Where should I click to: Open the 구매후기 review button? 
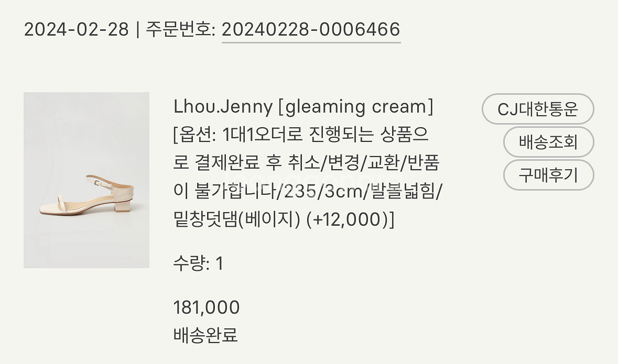tap(548, 175)
